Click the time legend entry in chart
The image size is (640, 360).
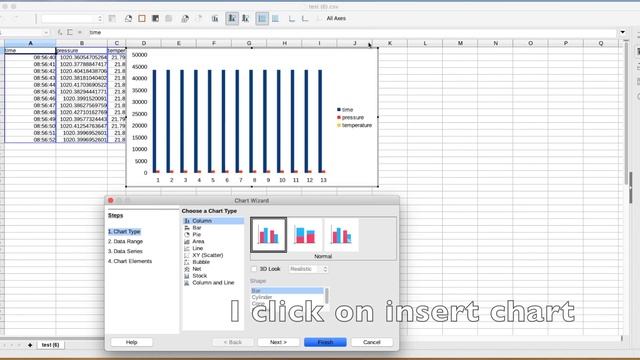345,110
